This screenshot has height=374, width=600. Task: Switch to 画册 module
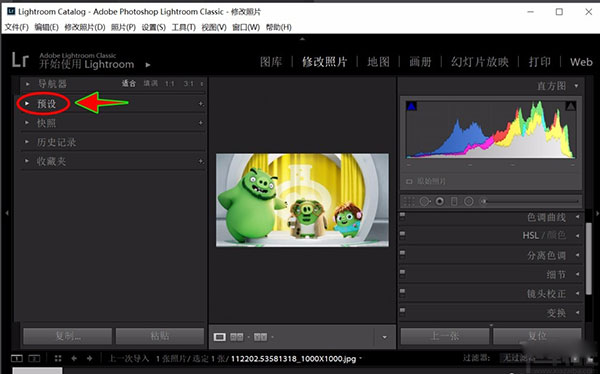click(x=420, y=62)
